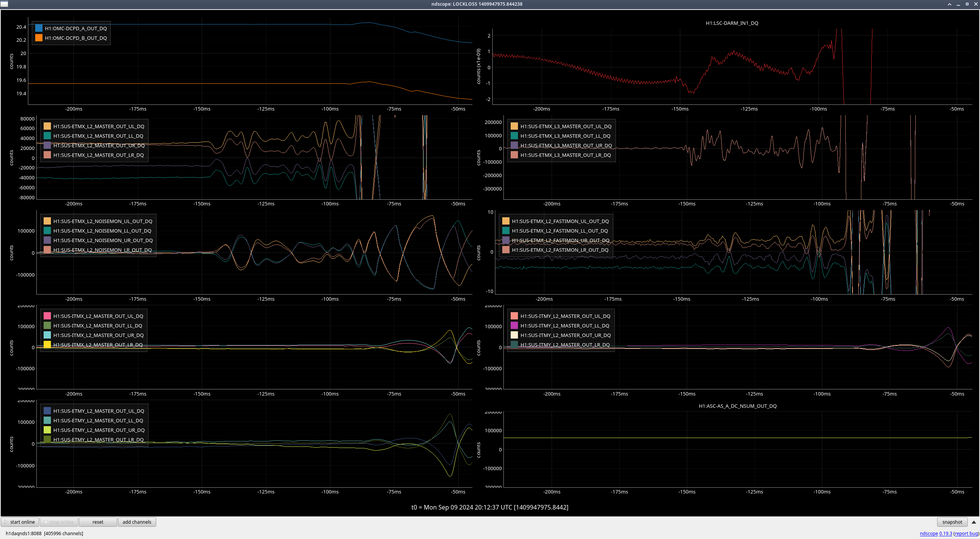
Task: Click swatch for ETMX_L3_MASTER_OUT_UL_DQ
Action: [514, 126]
